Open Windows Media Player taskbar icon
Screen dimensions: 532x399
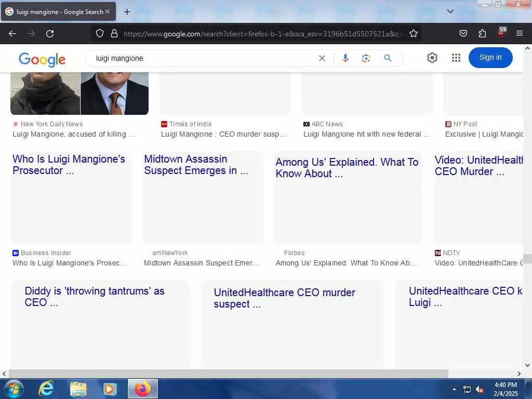[110, 389]
